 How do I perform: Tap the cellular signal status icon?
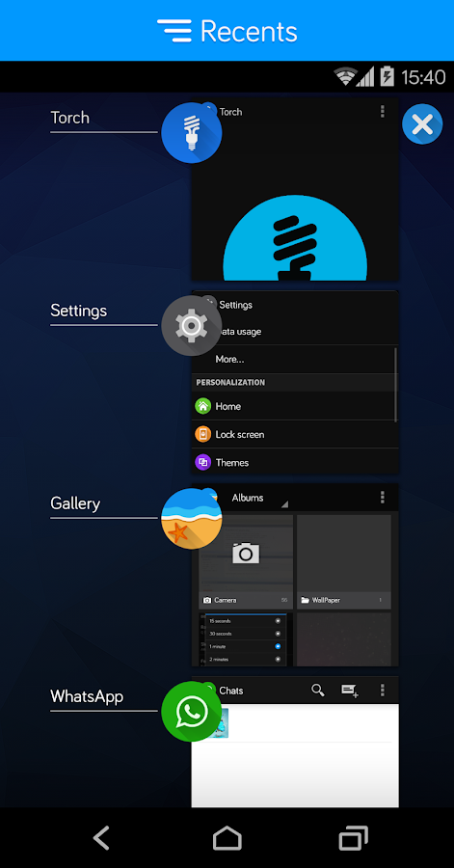pyautogui.click(x=365, y=76)
